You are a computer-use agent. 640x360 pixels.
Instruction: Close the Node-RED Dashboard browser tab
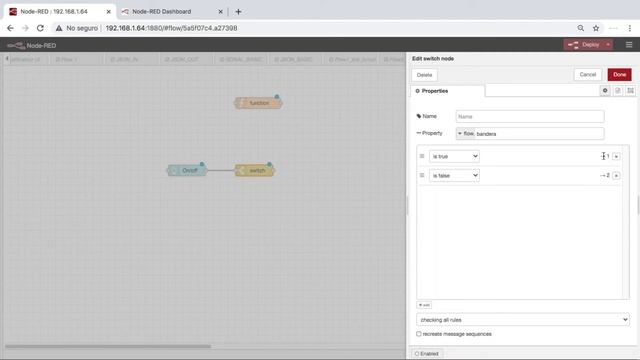pyautogui.click(x=220, y=12)
